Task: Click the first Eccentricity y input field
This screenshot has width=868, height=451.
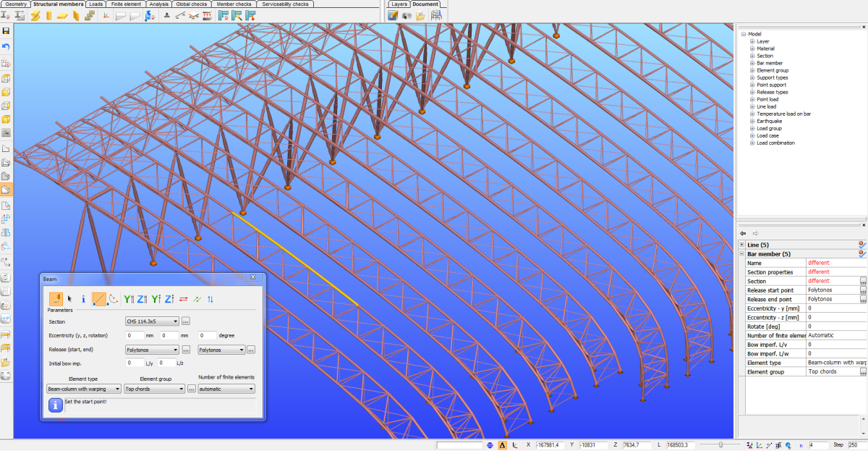Action: pyautogui.click(x=135, y=336)
